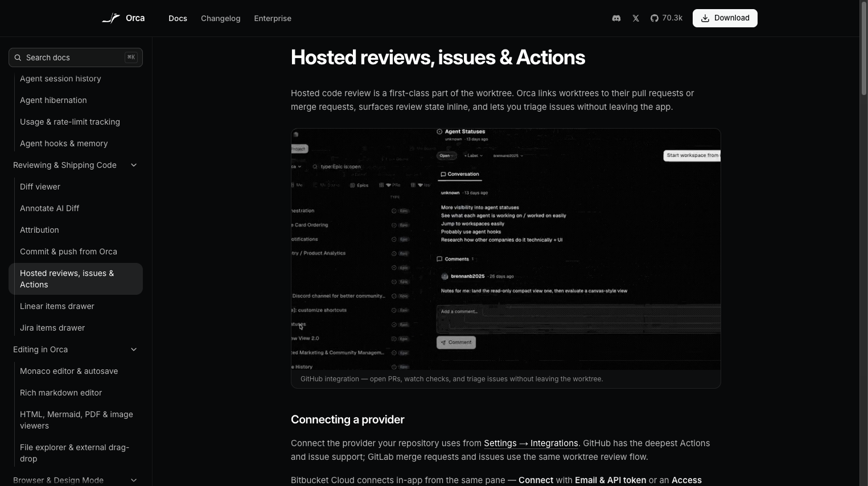
Task: Click the search magnifier icon
Action: click(x=18, y=57)
